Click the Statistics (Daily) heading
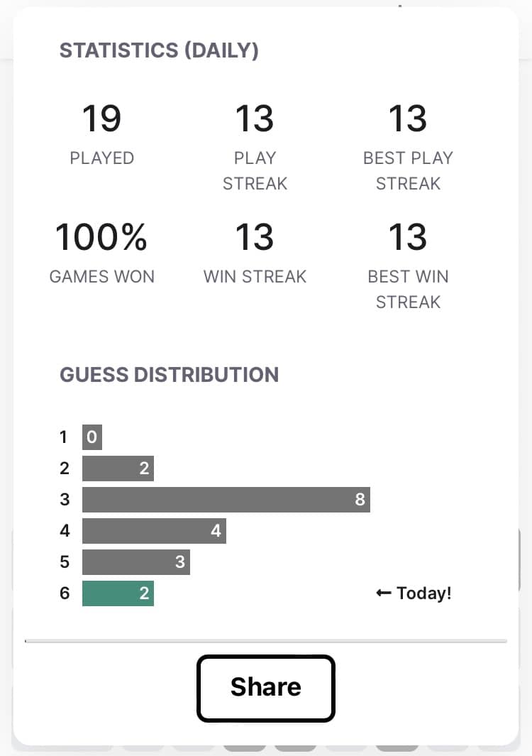The image size is (532, 756). tap(159, 50)
